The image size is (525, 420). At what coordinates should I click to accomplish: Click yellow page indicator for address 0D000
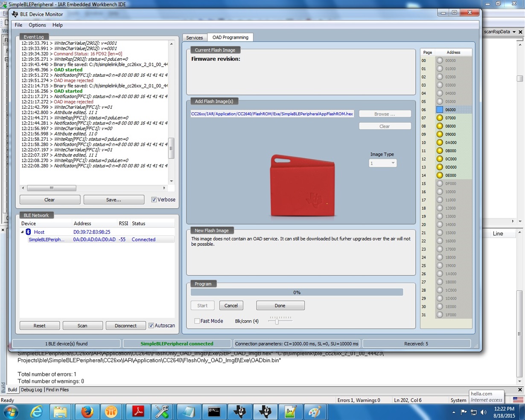440,167
